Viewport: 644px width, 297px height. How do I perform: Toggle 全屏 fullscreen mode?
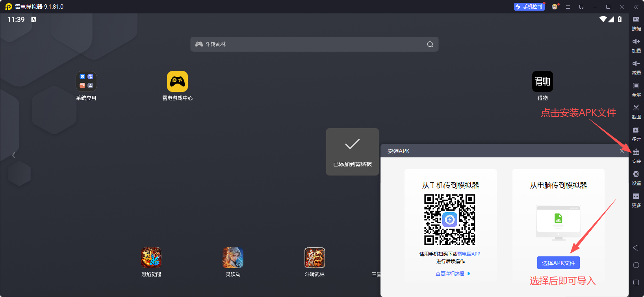[x=636, y=89]
